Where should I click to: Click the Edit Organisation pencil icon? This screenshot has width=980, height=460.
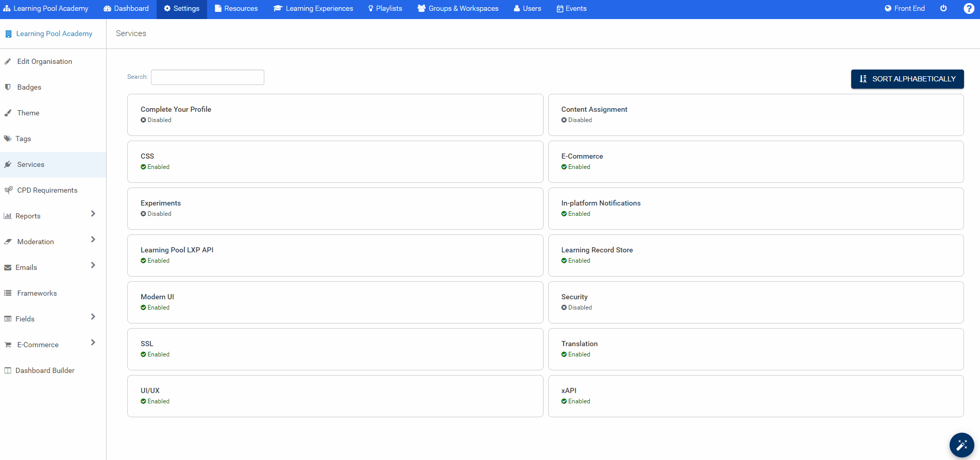click(8, 61)
